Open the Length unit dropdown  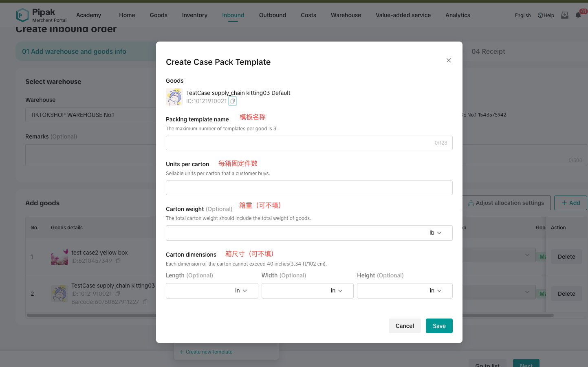(241, 291)
